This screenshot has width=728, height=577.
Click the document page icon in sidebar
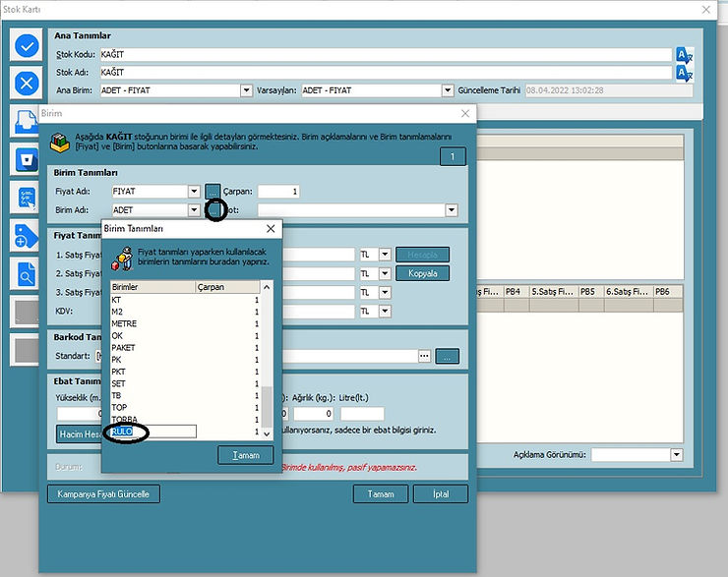pyautogui.click(x=24, y=122)
